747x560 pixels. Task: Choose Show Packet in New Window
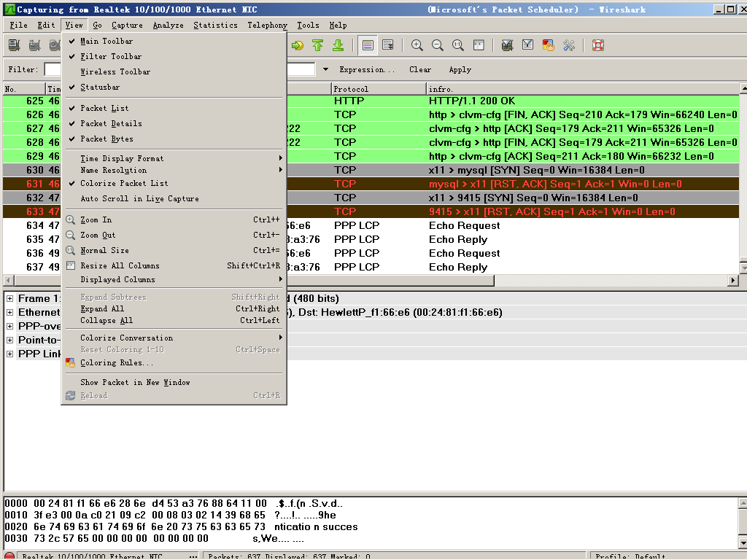coord(174,382)
